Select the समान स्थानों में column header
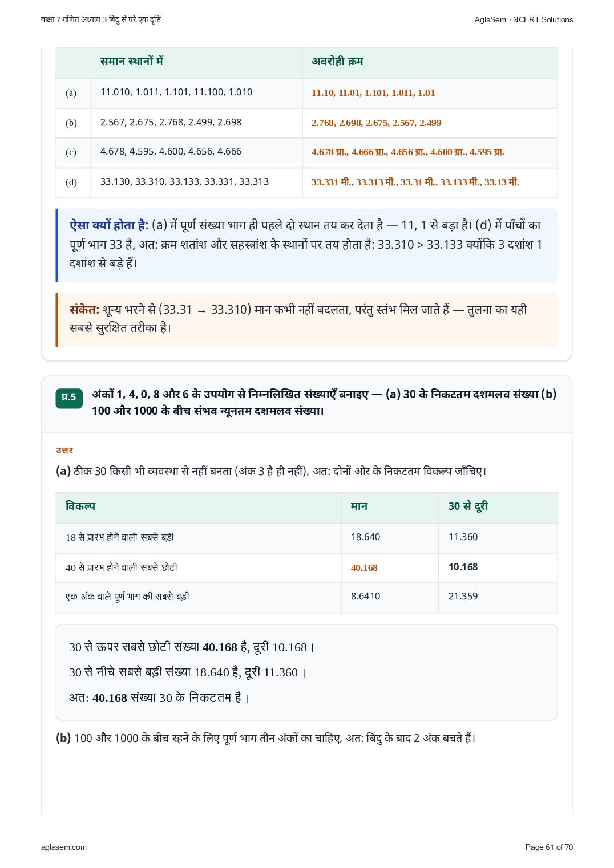The height and width of the screenshot is (868, 614). pyautogui.click(x=132, y=61)
